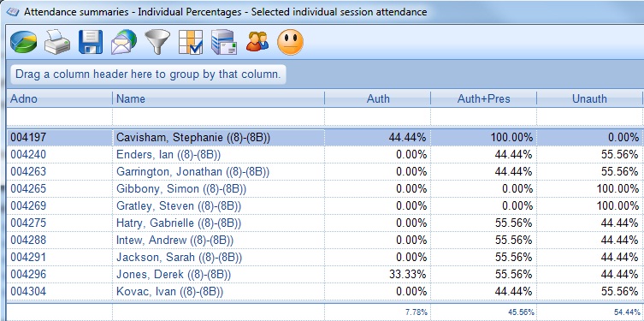Click the grid with checkmark icon

click(191, 42)
